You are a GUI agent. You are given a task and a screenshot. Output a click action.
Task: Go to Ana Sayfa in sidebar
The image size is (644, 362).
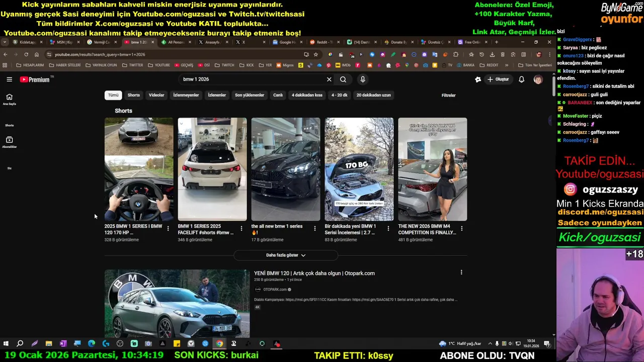pyautogui.click(x=9, y=99)
